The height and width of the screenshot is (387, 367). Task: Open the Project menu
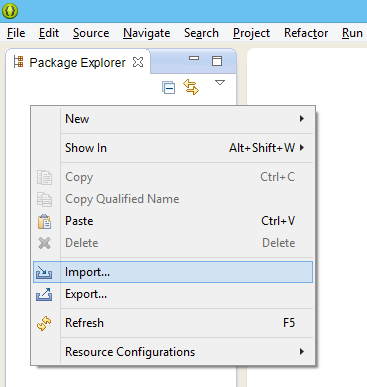(251, 33)
